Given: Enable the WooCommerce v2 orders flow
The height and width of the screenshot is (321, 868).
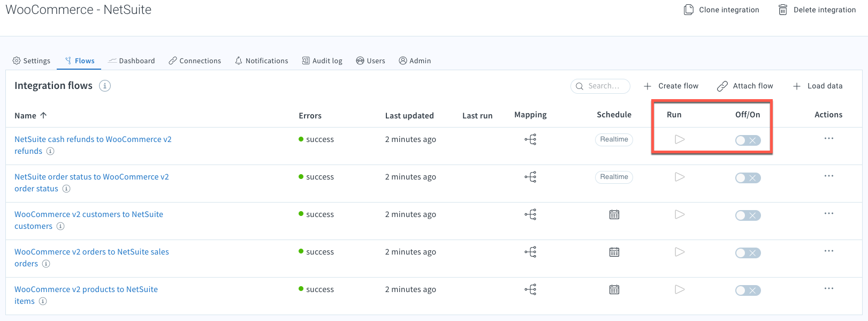Looking at the screenshot, I should click(x=748, y=253).
